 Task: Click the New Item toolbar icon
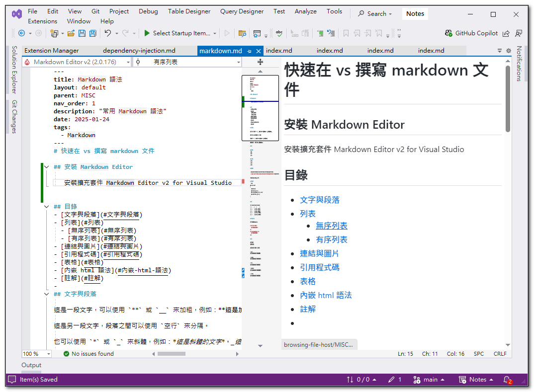pyautogui.click(x=54, y=33)
